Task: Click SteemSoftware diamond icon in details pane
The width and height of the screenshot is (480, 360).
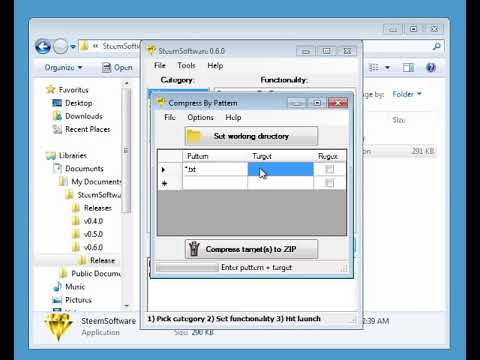Action: (58, 327)
